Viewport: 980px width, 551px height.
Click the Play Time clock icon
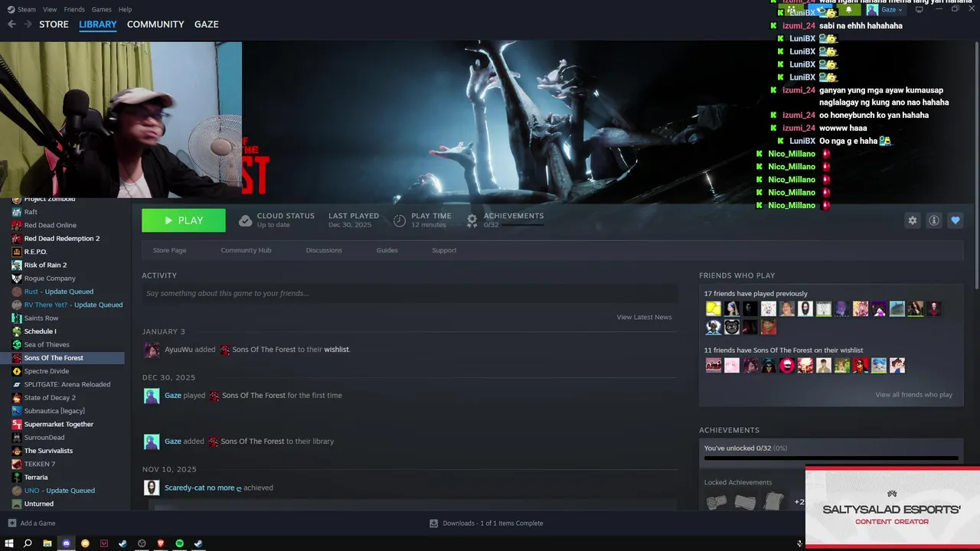click(x=400, y=220)
